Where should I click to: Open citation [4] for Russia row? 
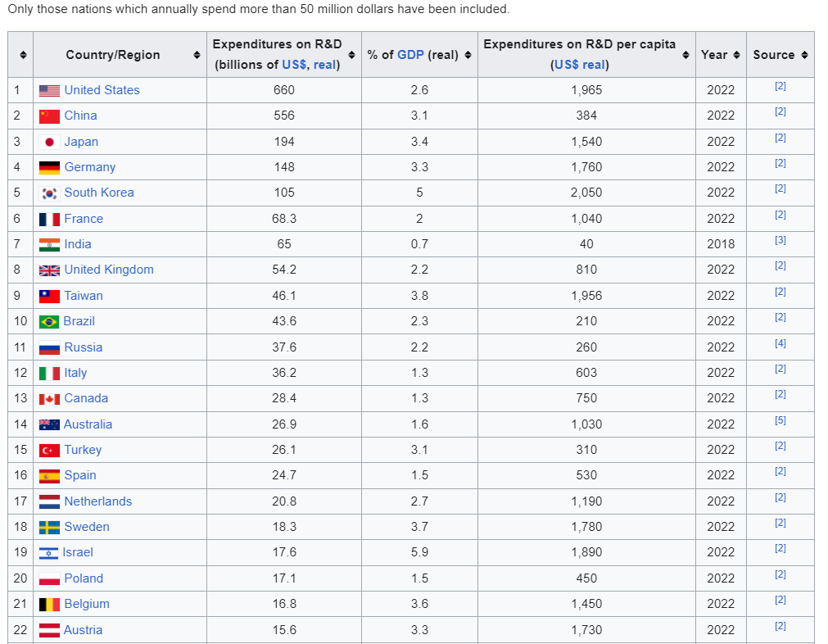point(780,343)
